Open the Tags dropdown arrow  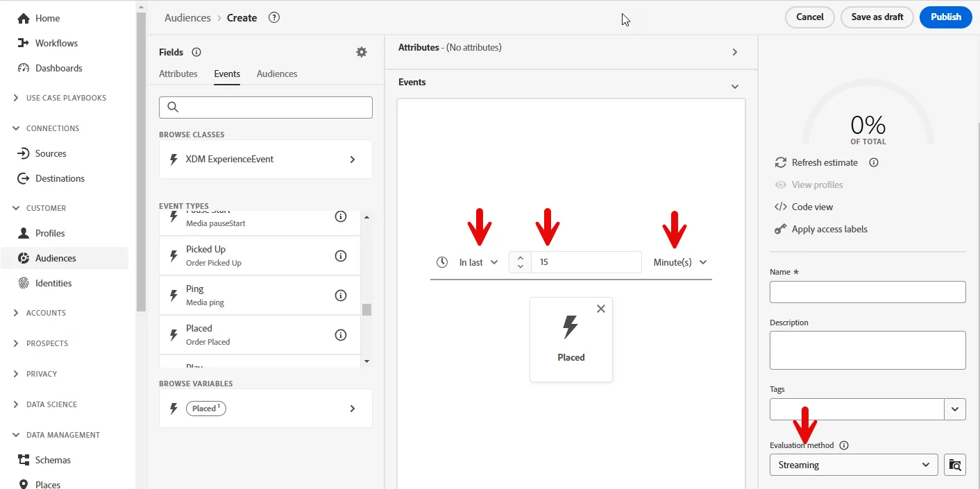955,409
